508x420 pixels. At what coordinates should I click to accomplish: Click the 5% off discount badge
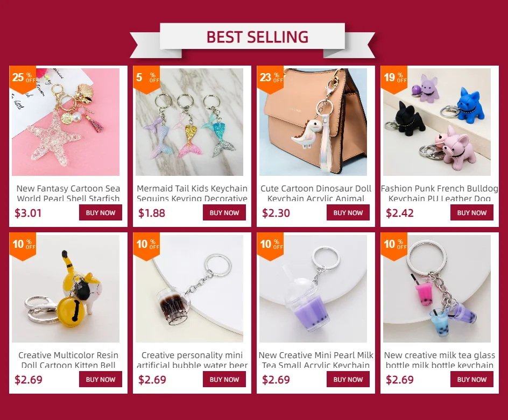(146, 80)
